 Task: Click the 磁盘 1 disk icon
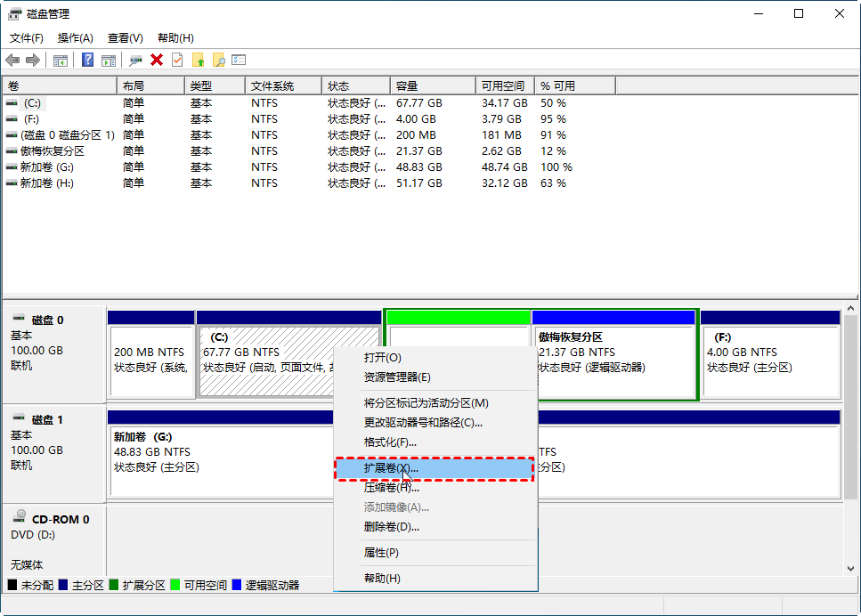pyautogui.click(x=19, y=418)
